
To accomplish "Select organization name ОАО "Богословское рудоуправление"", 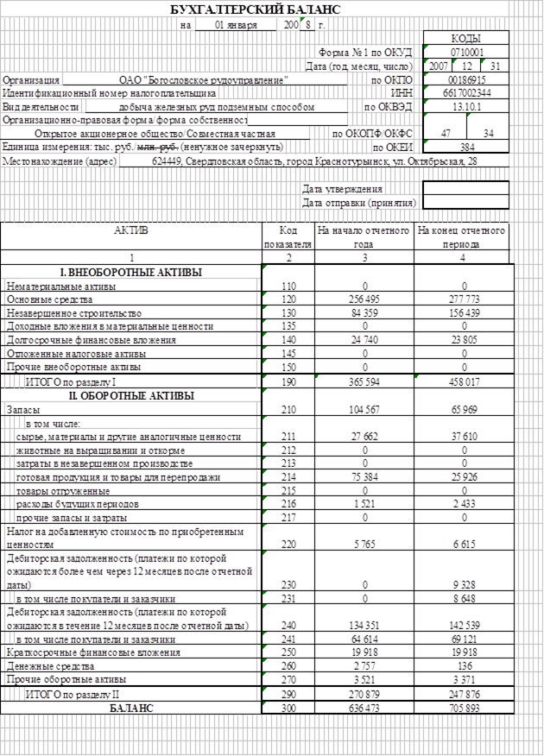I will tap(205, 79).
